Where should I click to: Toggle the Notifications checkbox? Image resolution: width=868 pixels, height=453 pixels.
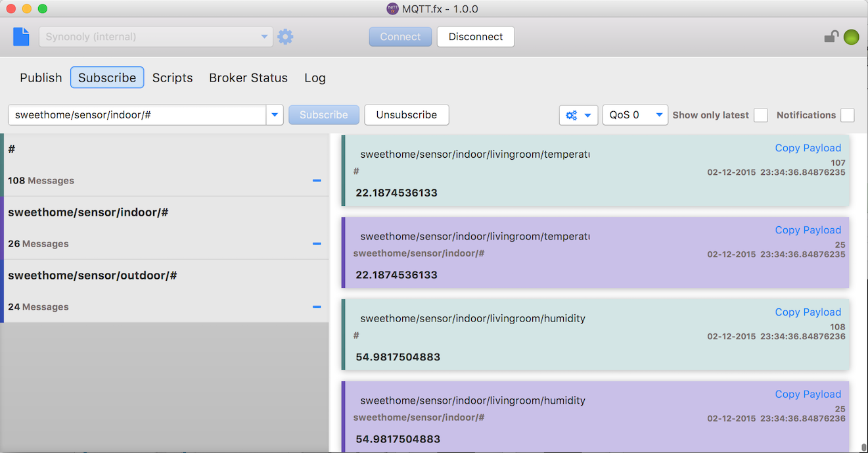pos(847,115)
